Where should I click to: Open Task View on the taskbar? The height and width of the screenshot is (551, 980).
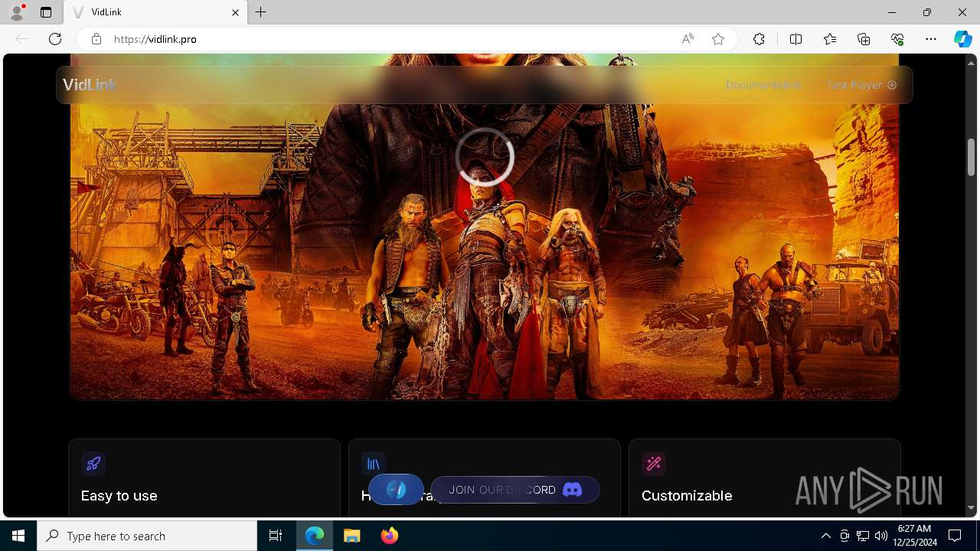(x=276, y=536)
